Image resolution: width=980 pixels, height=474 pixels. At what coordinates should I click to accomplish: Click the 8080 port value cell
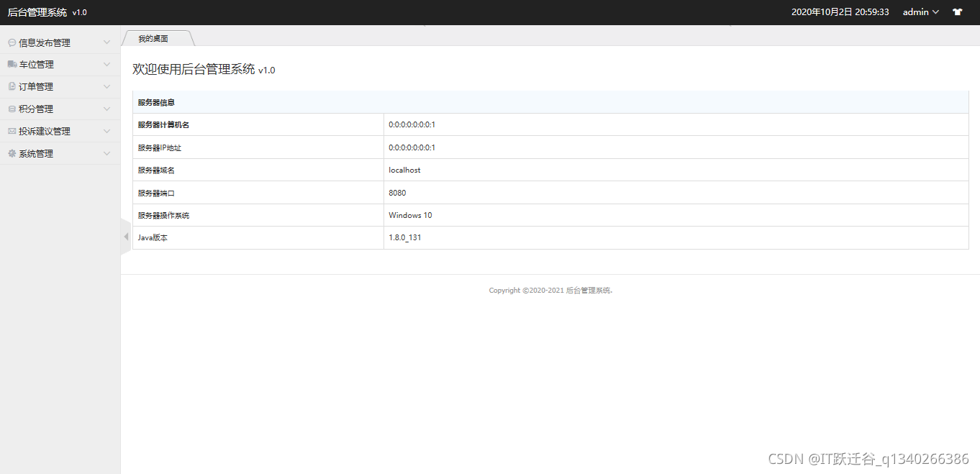point(676,193)
